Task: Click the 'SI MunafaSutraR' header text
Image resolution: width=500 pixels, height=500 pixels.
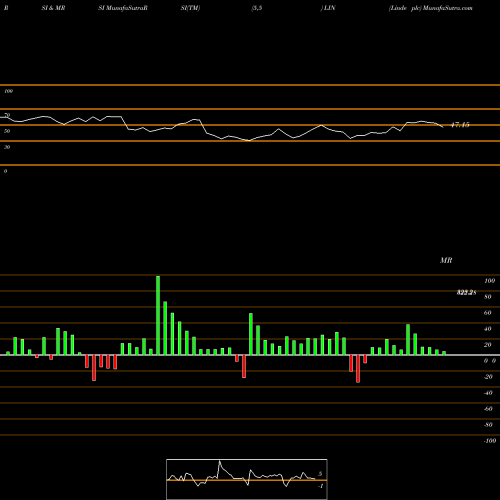Action: (x=123, y=8)
